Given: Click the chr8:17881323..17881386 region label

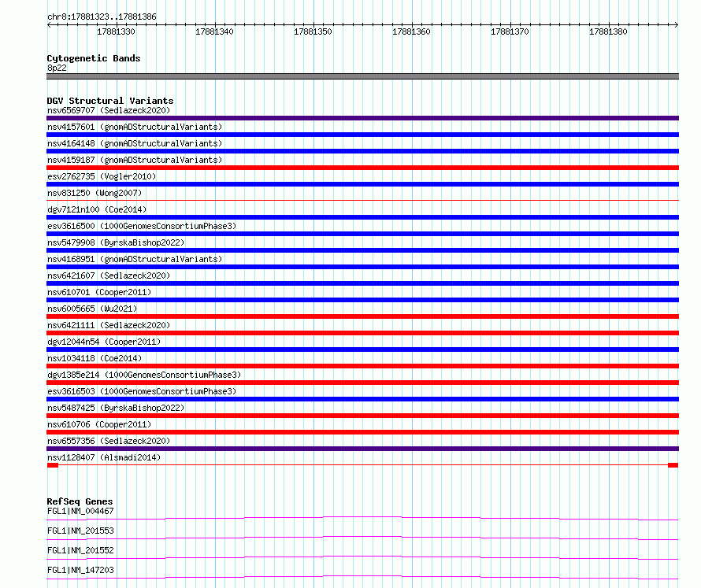Looking at the screenshot, I should coord(102,17).
